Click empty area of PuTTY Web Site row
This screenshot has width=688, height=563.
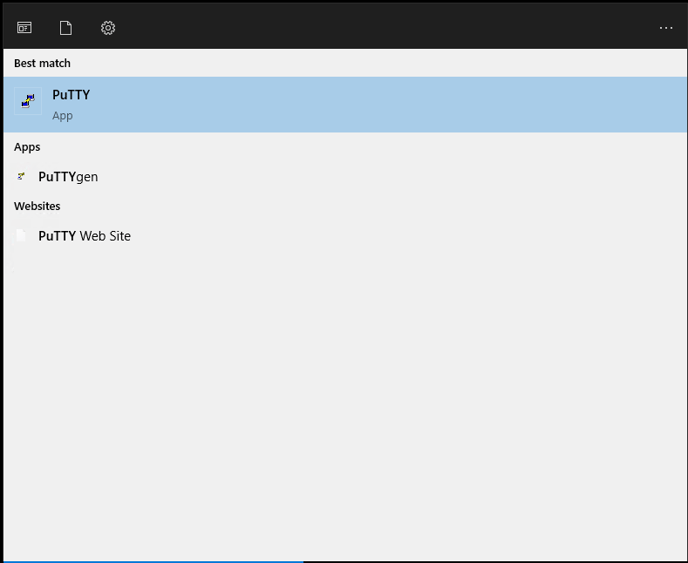click(x=408, y=236)
